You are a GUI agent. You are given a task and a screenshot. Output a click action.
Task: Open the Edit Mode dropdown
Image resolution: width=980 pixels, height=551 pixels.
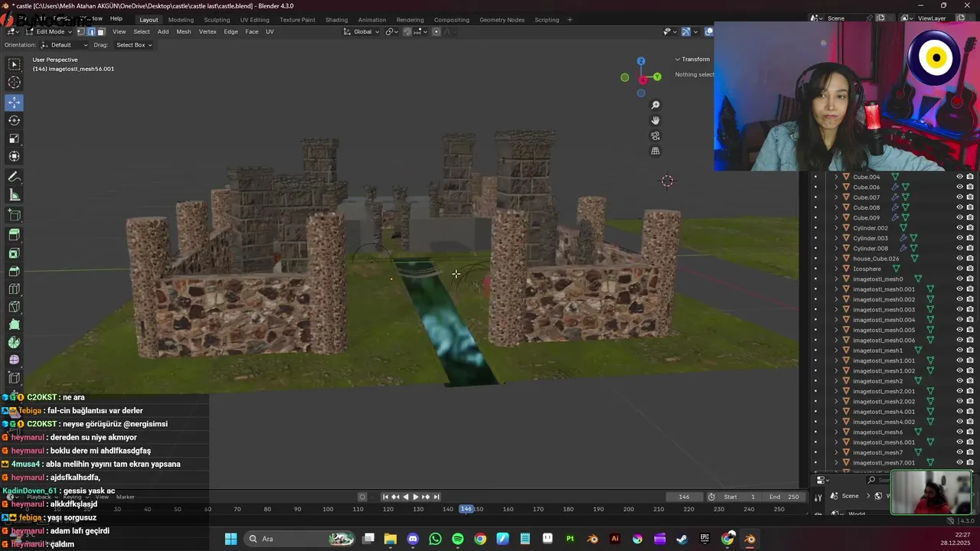[x=50, y=31]
